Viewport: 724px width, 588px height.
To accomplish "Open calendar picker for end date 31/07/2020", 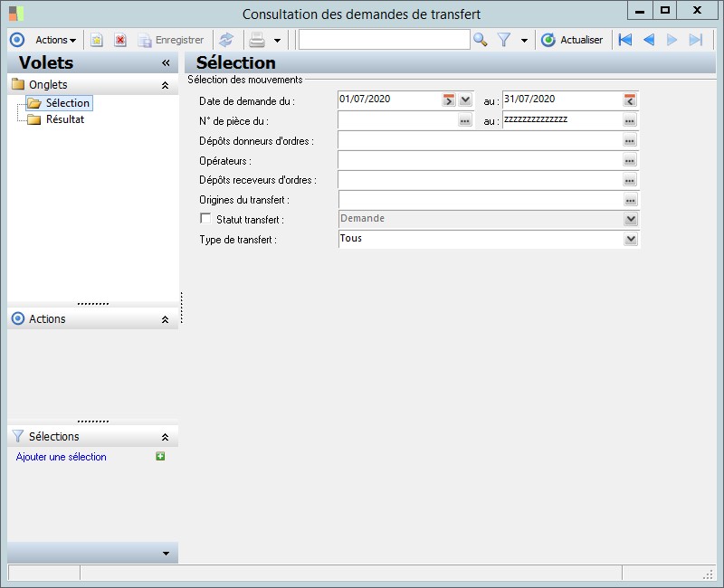I will 630,100.
